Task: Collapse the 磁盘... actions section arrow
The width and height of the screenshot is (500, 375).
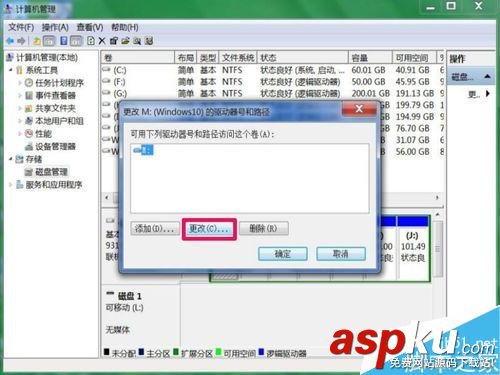Action: (x=487, y=77)
